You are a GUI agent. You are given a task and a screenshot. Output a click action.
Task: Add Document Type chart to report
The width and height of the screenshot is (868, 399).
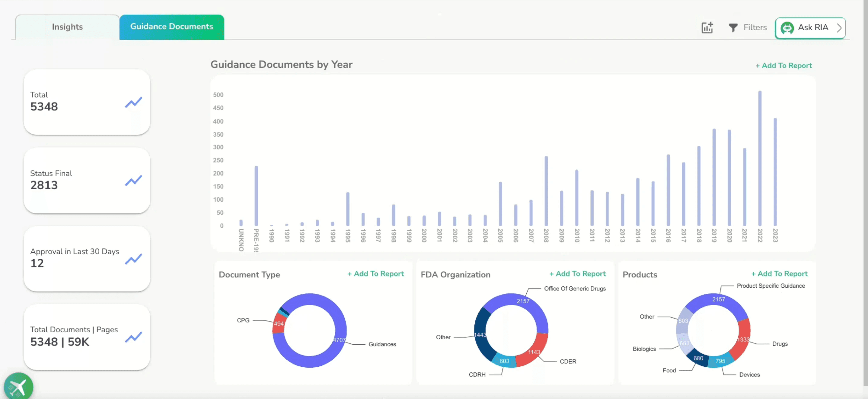(375, 274)
